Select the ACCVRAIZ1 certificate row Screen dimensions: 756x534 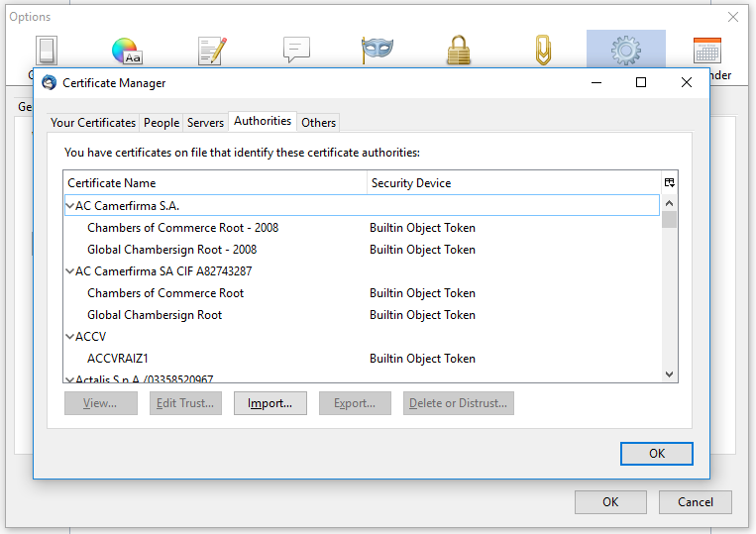pos(362,359)
